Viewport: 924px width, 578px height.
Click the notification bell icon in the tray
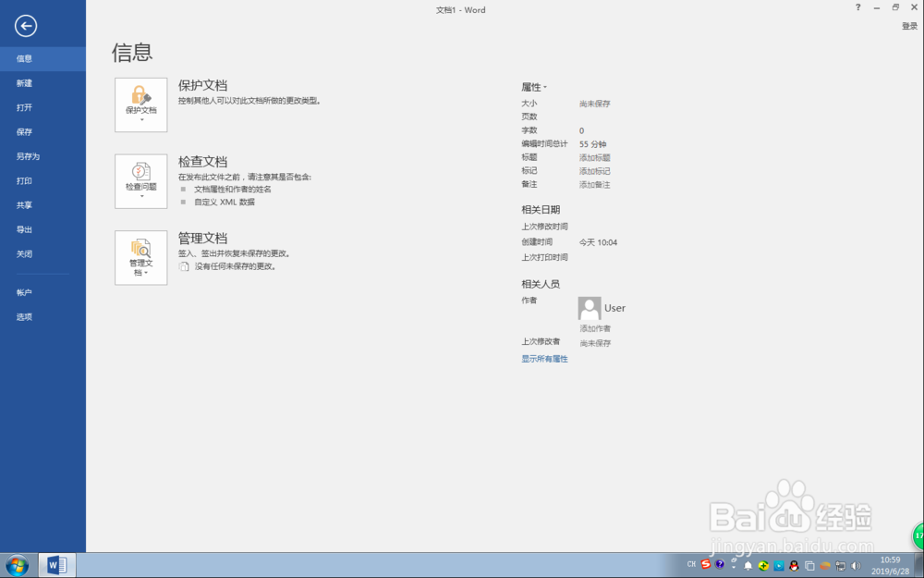tap(746, 564)
